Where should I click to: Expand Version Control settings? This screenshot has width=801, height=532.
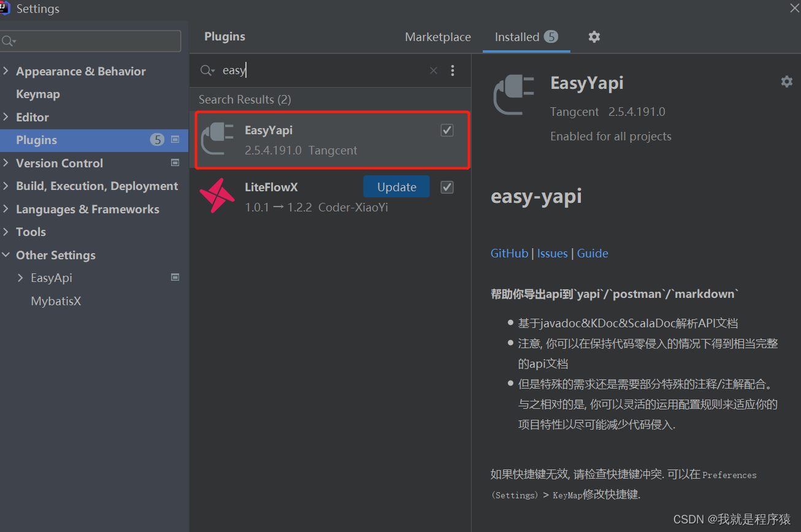[x=6, y=163]
